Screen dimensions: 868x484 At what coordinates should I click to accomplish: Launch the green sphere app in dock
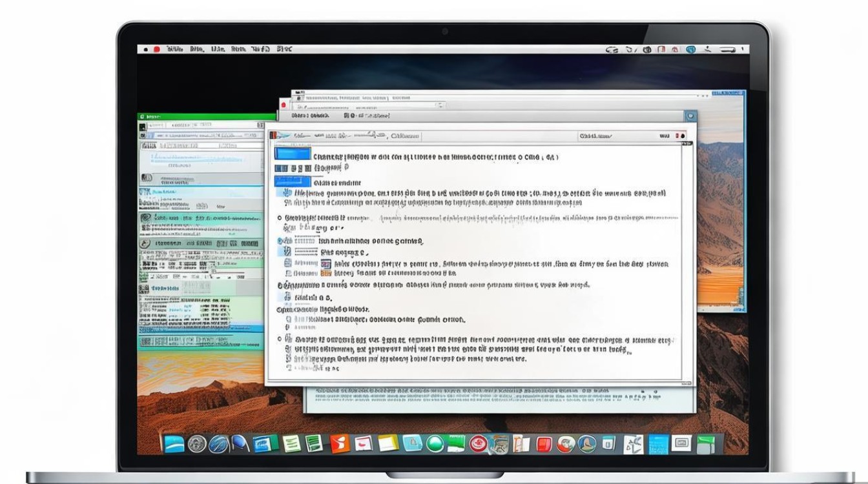tap(435, 443)
